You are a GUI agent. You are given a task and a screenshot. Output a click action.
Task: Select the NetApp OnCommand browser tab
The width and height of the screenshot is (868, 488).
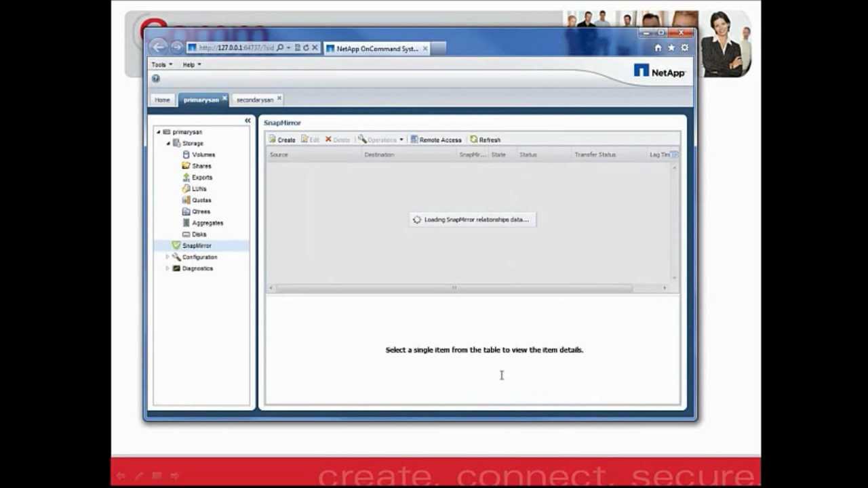point(378,49)
